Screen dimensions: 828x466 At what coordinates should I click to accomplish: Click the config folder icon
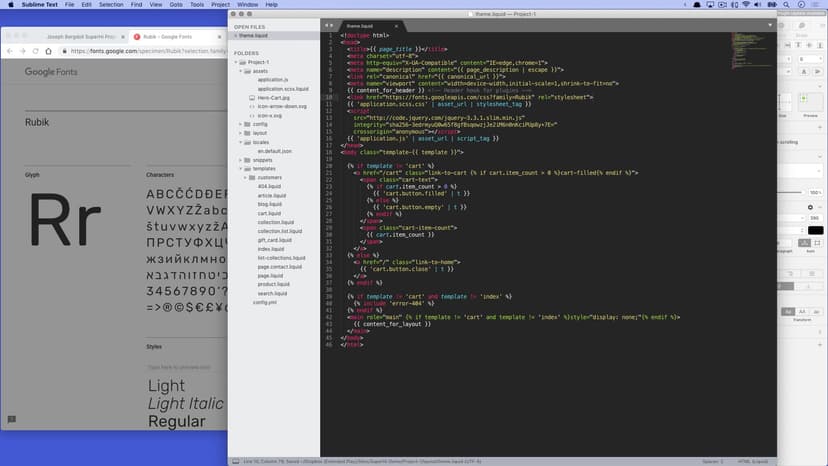coord(248,124)
